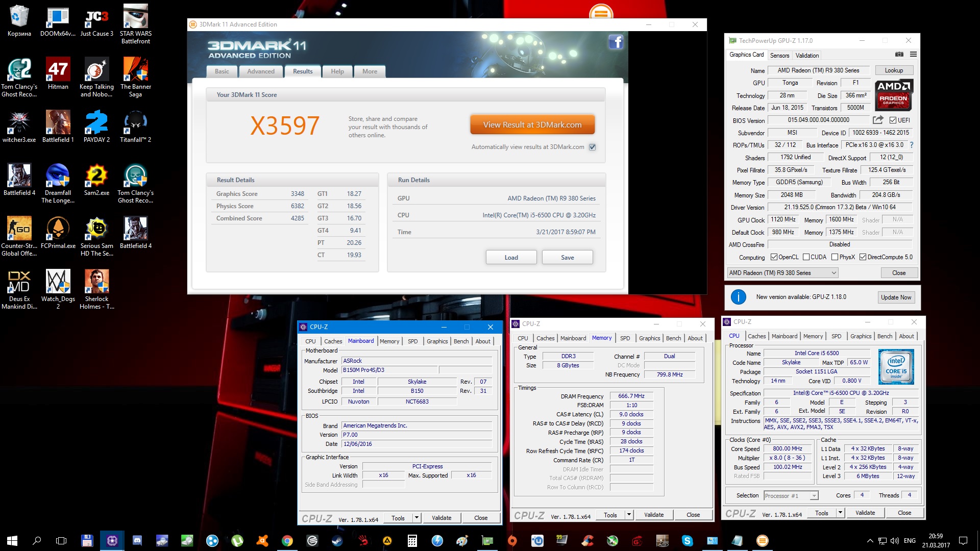Screen dimensions: 980x551
Task: Click the taskbar clock showing 20:59
Action: tap(936, 540)
